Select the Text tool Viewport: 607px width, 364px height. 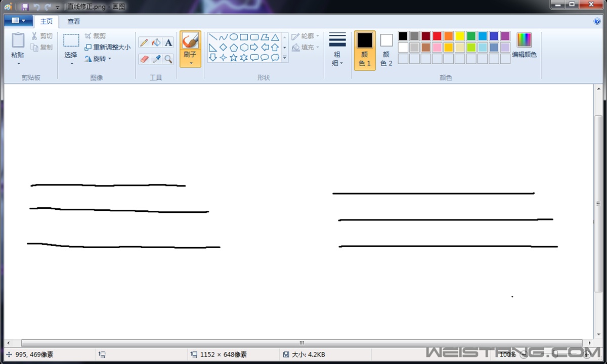click(x=168, y=43)
